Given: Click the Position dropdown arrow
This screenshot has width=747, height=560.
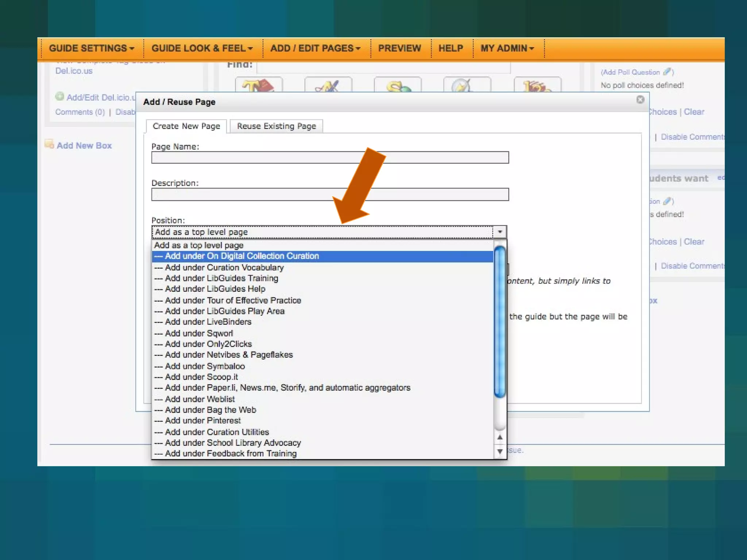Looking at the screenshot, I should pyautogui.click(x=500, y=232).
